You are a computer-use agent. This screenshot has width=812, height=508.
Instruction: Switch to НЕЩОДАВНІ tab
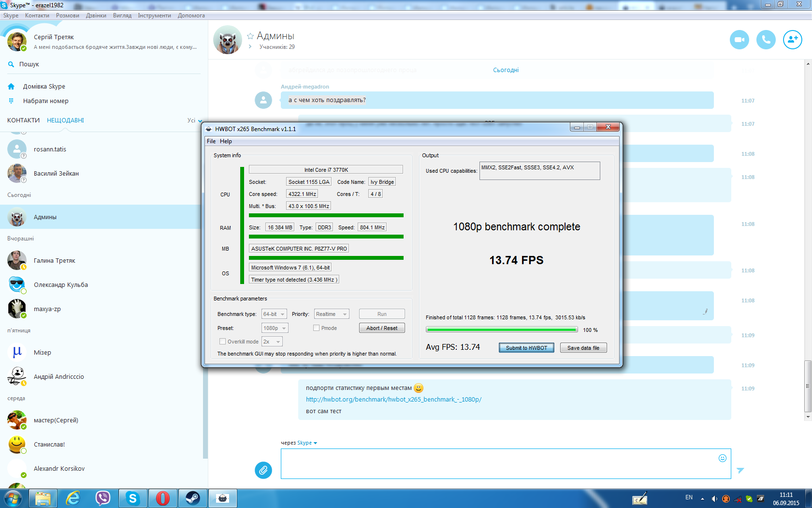pyautogui.click(x=65, y=120)
